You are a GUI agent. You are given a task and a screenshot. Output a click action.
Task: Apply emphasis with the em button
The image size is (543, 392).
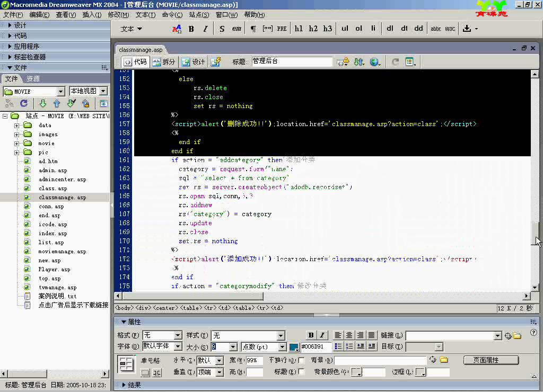(237, 29)
